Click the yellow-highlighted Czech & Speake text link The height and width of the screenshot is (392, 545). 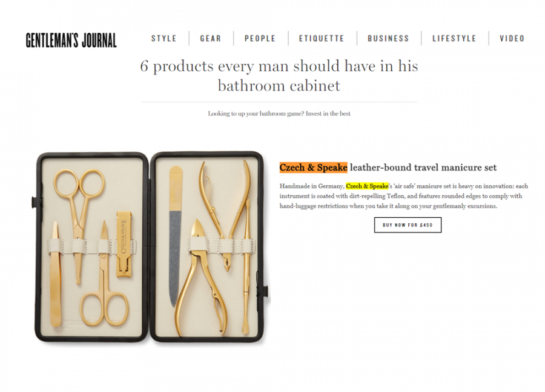tap(367, 186)
